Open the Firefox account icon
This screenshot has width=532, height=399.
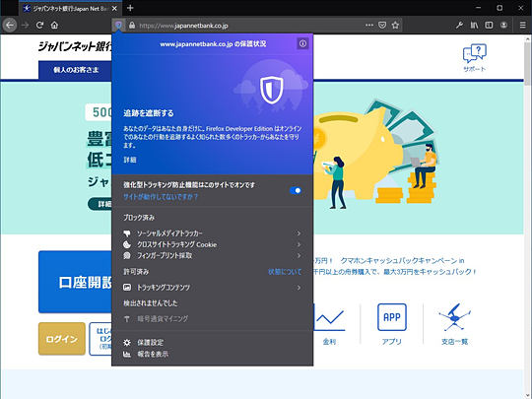pos(503,25)
